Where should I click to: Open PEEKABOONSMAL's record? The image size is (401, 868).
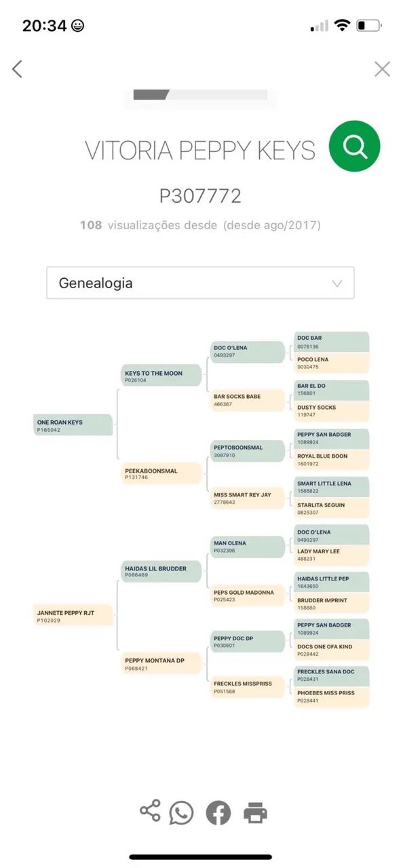162,474
